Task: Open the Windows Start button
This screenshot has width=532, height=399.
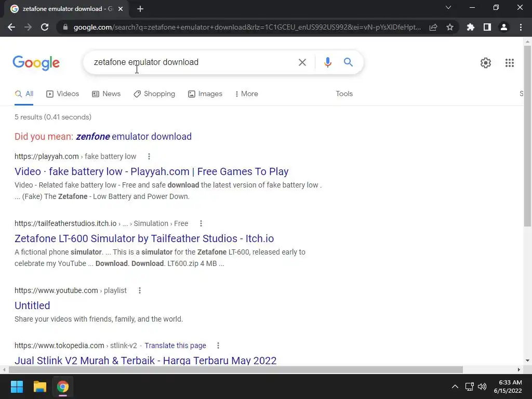Action: click(17, 387)
